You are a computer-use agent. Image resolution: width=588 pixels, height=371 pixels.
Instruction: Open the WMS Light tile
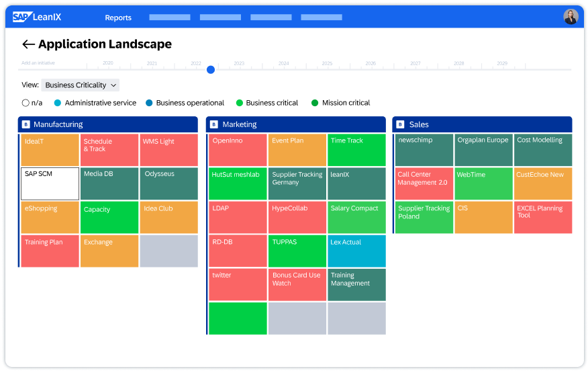point(168,150)
